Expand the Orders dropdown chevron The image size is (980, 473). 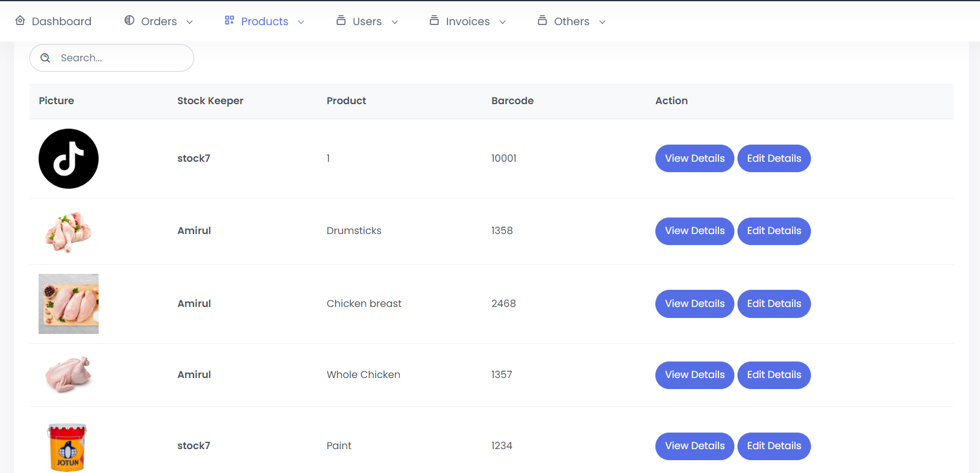click(190, 22)
